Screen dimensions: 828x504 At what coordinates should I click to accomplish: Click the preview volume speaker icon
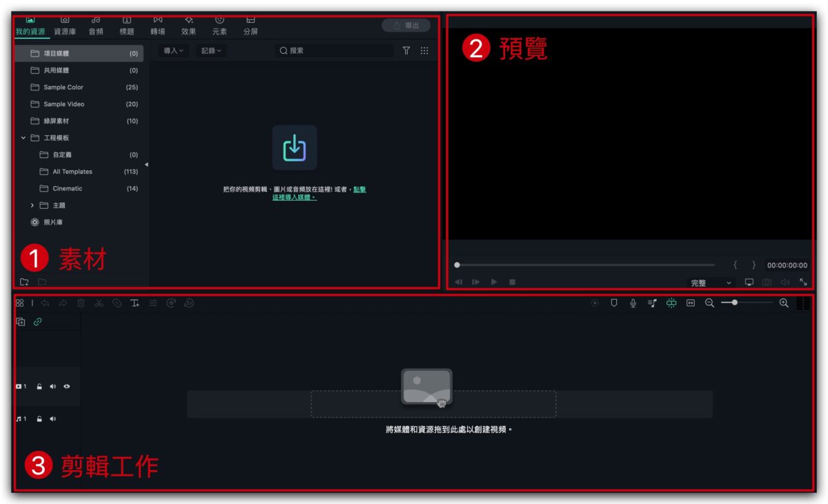coord(785,282)
